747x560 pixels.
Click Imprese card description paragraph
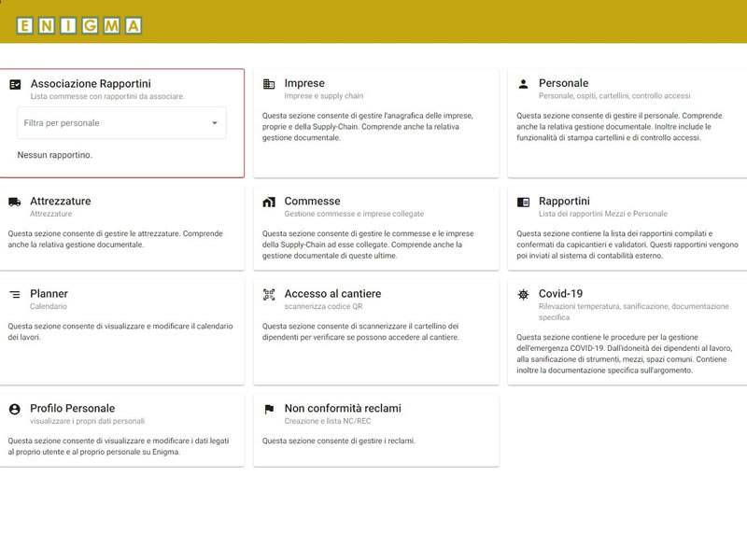[x=367, y=127]
